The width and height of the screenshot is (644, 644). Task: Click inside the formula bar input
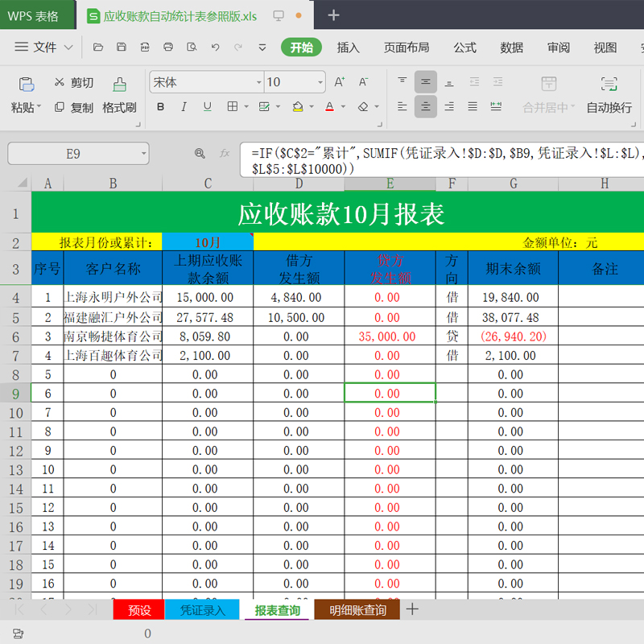(x=441, y=160)
